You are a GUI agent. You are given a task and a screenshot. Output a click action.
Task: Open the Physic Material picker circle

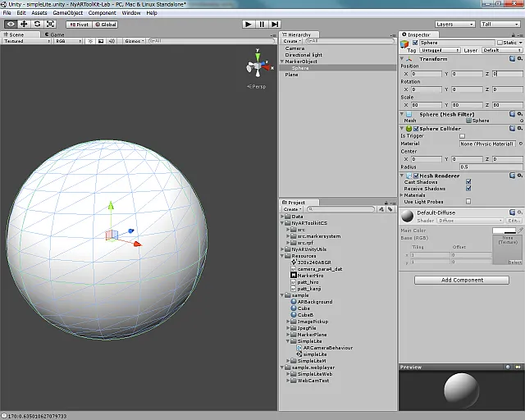pyautogui.click(x=521, y=144)
